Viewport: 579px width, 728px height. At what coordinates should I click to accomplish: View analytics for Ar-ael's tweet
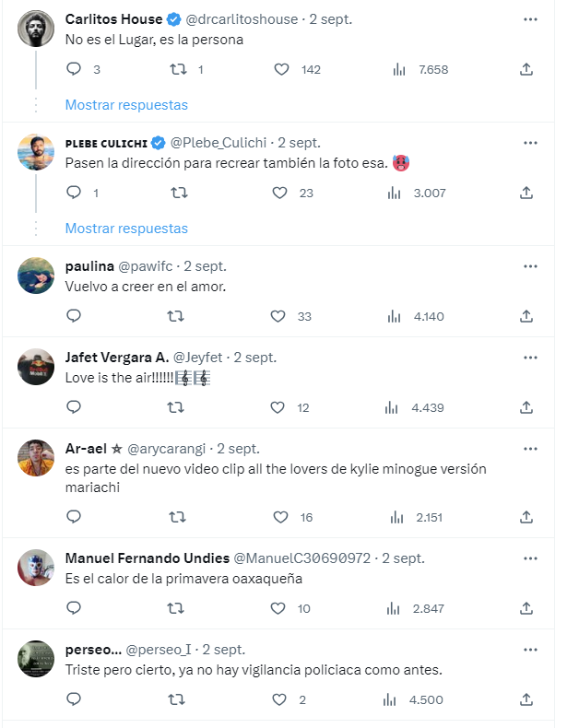[395, 517]
